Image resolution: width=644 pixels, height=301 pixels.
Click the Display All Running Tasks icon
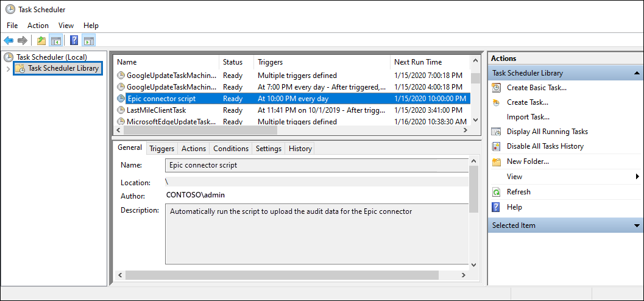497,132
